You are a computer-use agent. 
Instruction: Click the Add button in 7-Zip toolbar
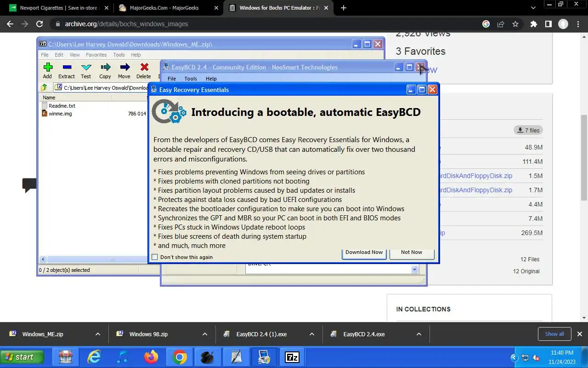(47, 71)
